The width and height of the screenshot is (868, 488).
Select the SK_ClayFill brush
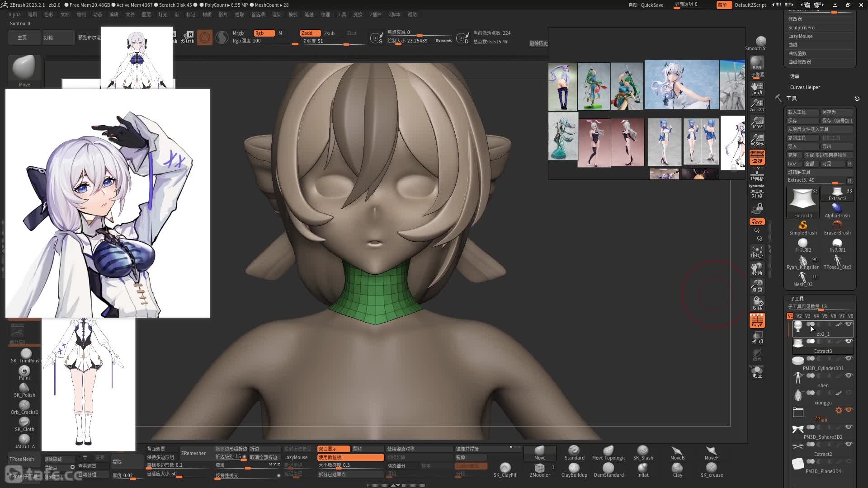point(505,470)
